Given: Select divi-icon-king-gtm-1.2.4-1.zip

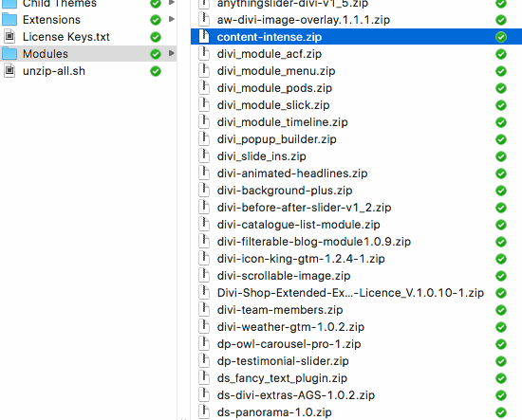Looking at the screenshot, I should coord(301,259).
